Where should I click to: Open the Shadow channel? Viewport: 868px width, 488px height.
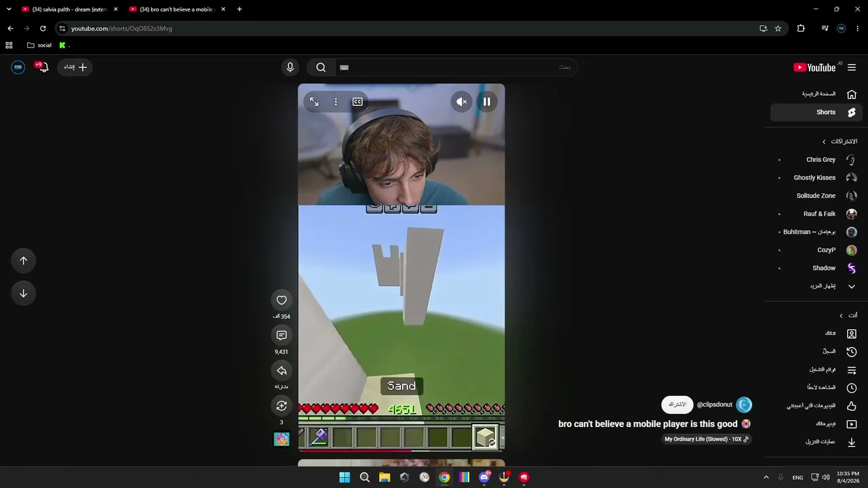tap(816, 268)
